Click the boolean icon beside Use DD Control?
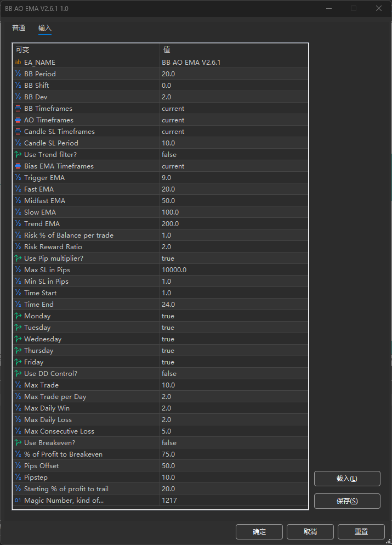Image resolution: width=392 pixels, height=545 pixels. point(18,374)
